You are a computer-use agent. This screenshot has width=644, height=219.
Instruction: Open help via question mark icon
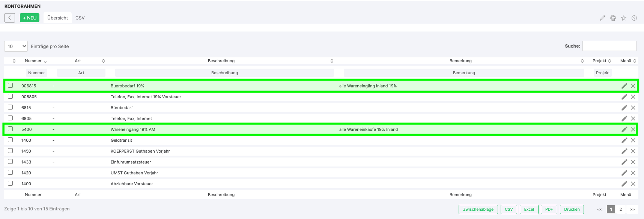634,18
